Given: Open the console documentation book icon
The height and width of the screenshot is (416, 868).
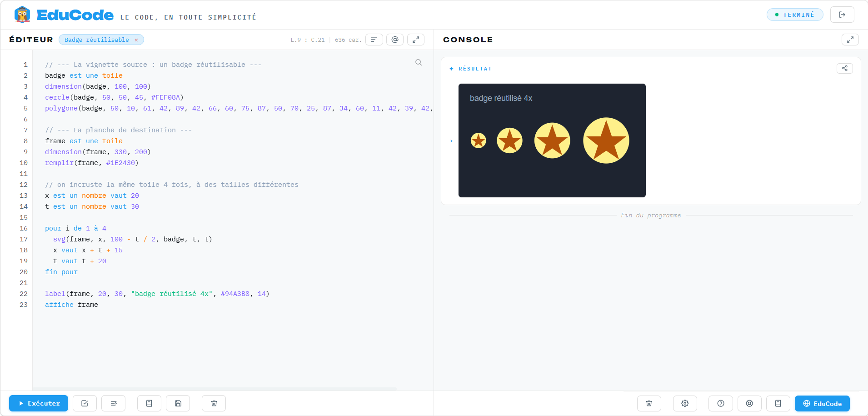Looking at the screenshot, I should pos(778,403).
